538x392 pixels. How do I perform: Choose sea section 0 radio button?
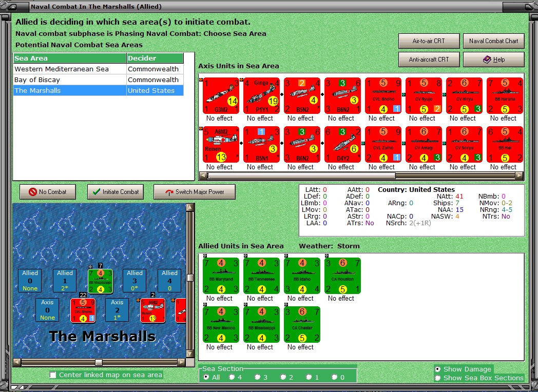click(335, 377)
